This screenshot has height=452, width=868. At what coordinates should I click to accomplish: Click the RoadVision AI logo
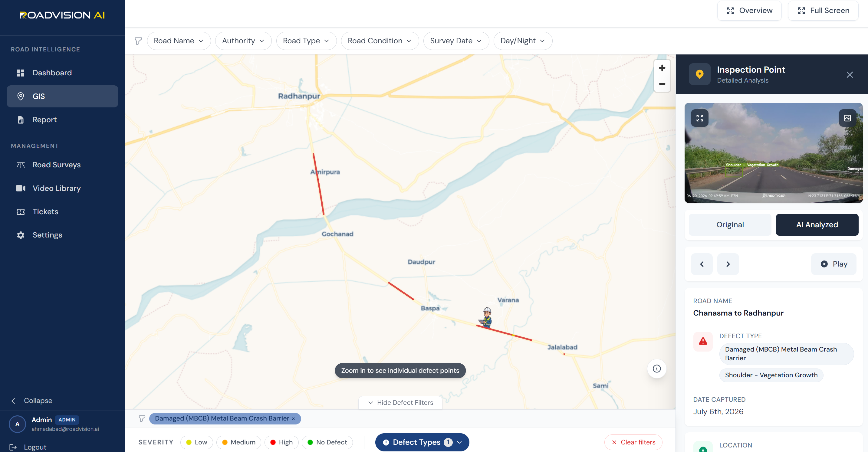[62, 15]
